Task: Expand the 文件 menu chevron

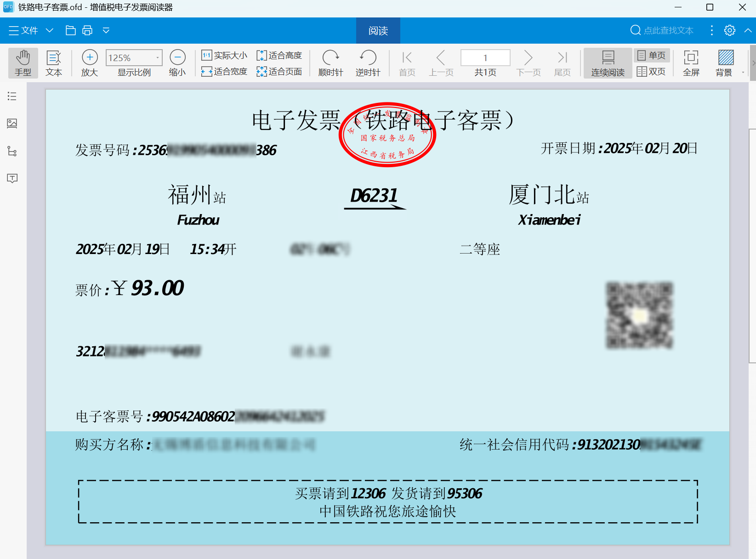Action: pos(49,30)
